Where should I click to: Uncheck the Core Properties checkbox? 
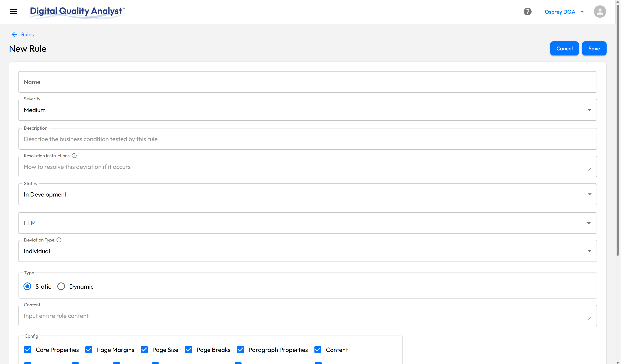28,350
